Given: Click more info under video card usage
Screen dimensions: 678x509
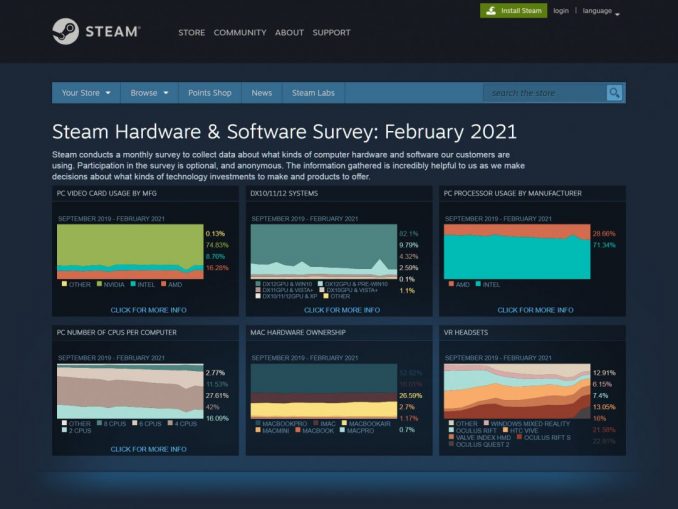Looking at the screenshot, I should pos(148,310).
